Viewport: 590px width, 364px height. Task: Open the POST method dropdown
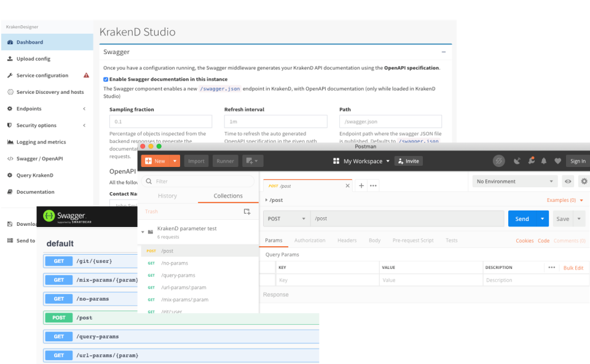(286, 218)
